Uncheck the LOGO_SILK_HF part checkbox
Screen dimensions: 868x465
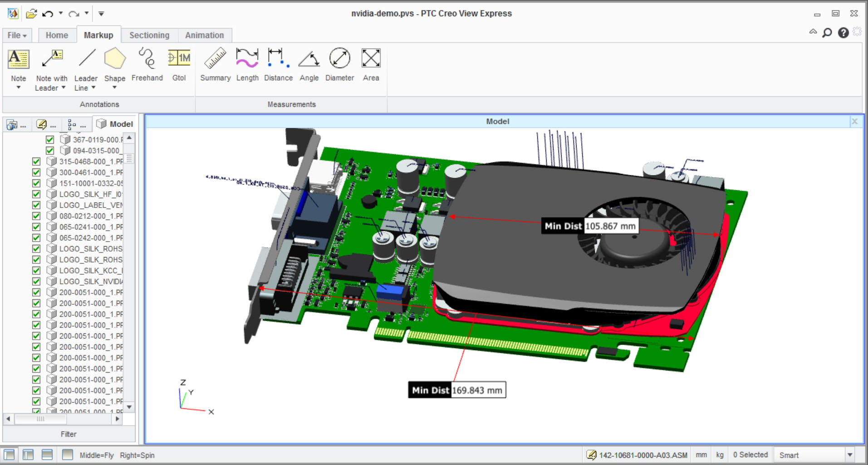36,194
